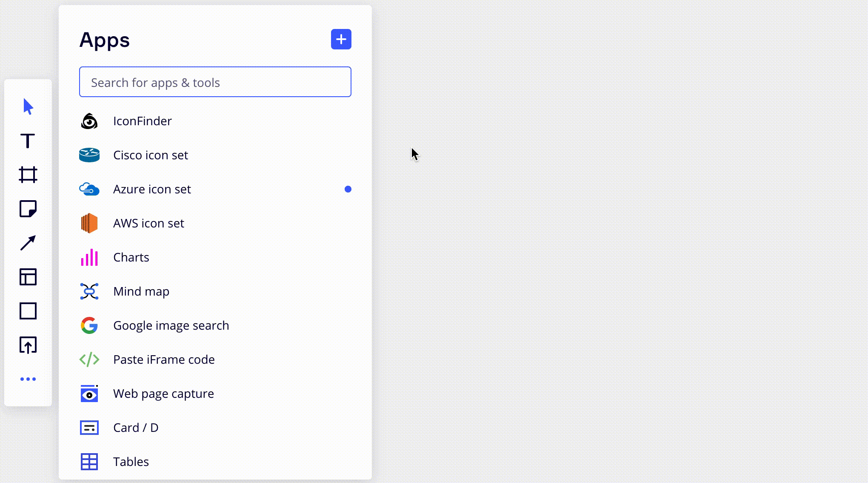Select the cursor pointer tool
Viewport: 868px width, 483px height.
click(x=28, y=106)
